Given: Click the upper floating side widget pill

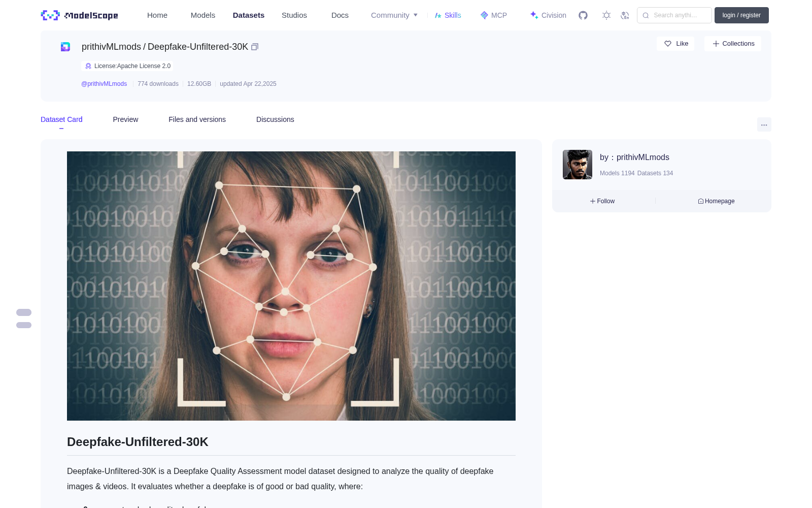Looking at the screenshot, I should [x=24, y=312].
